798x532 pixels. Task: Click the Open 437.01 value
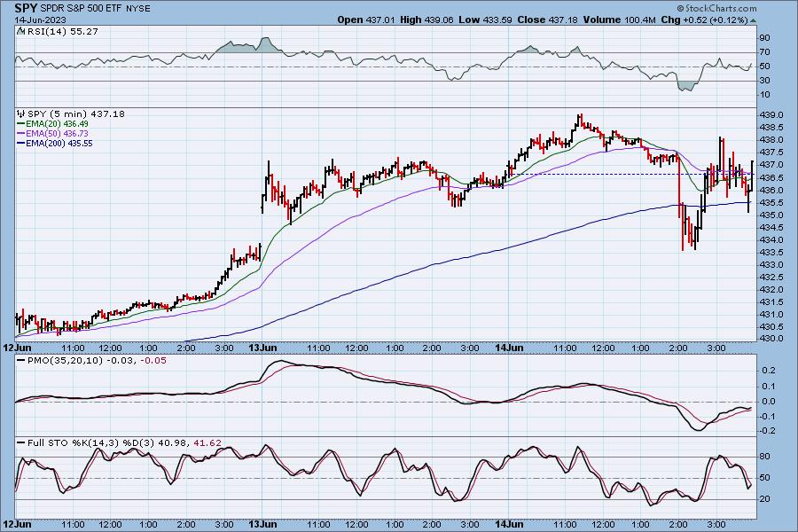[366, 20]
